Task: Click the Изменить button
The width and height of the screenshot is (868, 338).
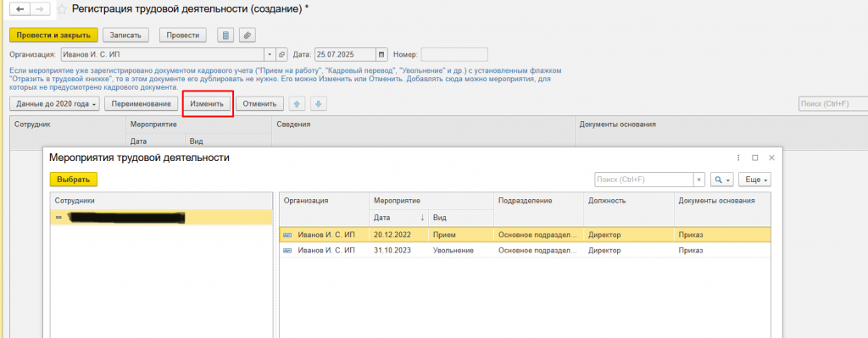Action: pyautogui.click(x=207, y=103)
